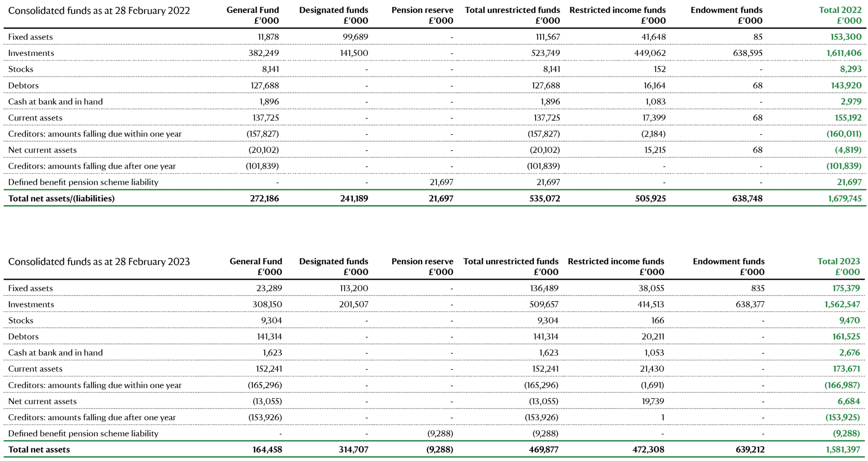Viewport: 868px width, 461px height.
Task: Click the 2023 restricted investments 414,513
Action: tap(650, 304)
